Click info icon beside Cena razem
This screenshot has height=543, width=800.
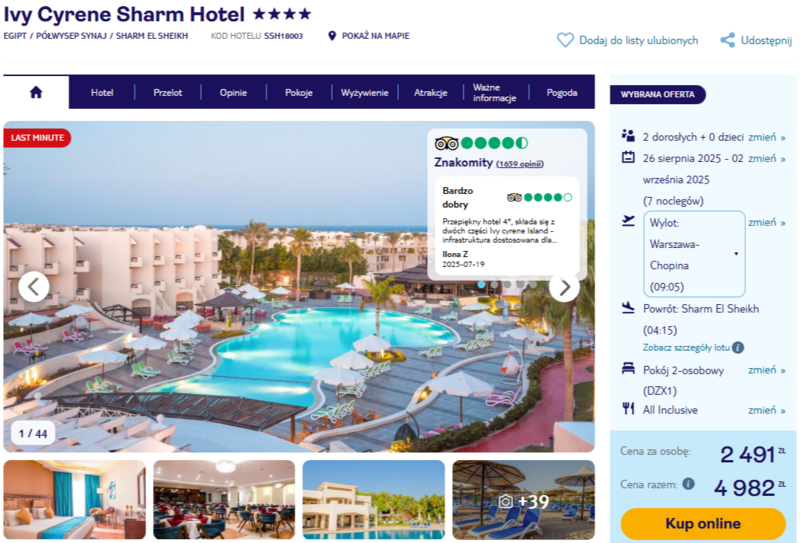point(688,484)
